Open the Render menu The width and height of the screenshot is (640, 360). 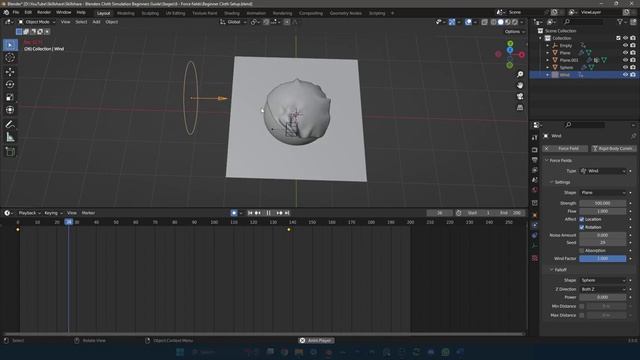(x=44, y=13)
